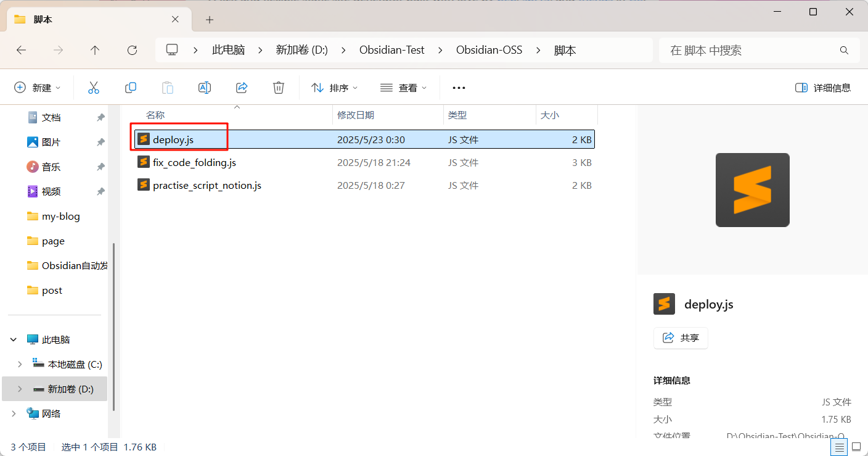Click the Rename icon in toolbar
Screen dimensions: 868x456
point(205,88)
